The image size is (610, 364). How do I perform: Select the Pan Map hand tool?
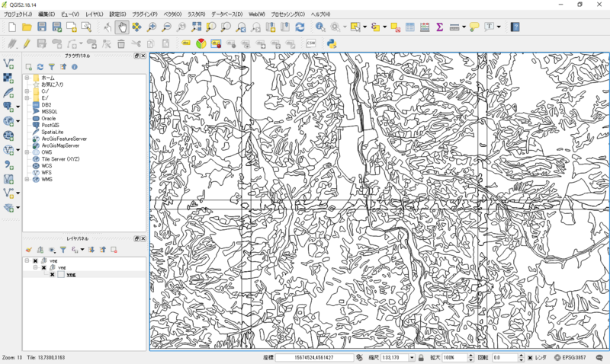[x=122, y=27]
